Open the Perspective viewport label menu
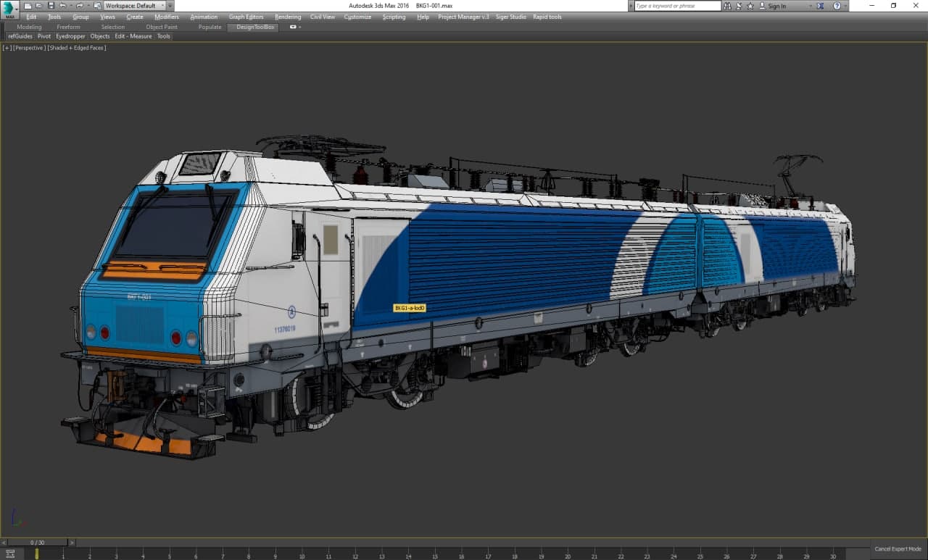 tap(29, 48)
